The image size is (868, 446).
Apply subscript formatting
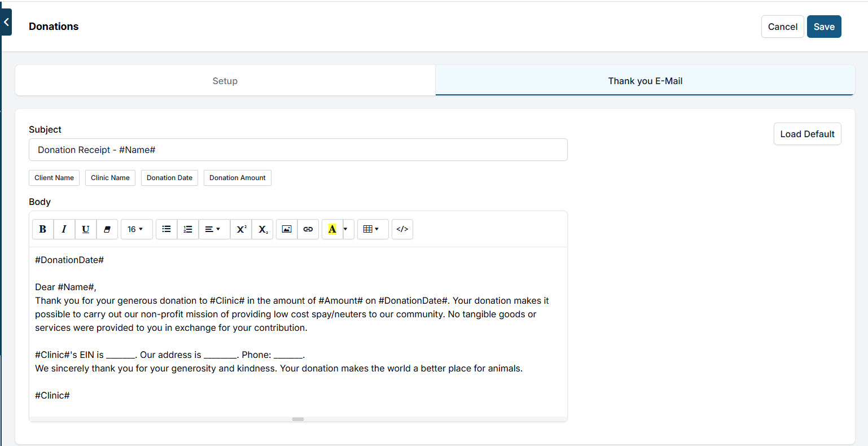click(263, 229)
